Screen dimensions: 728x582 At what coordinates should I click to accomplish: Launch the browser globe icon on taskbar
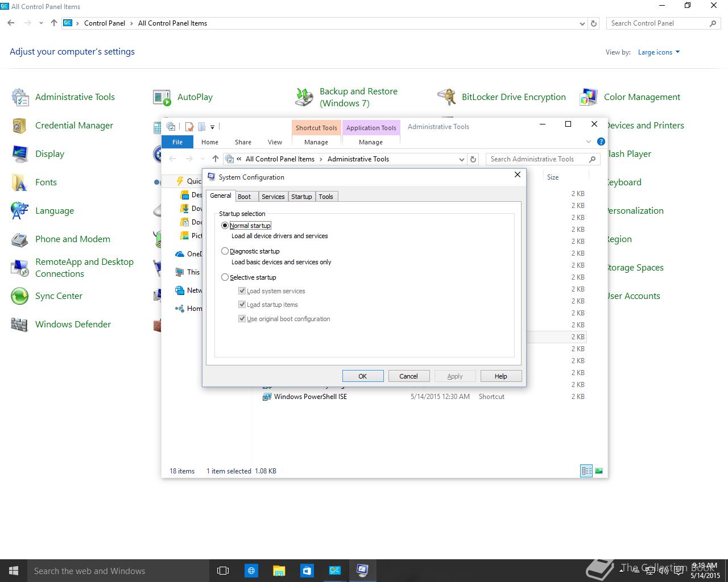[x=251, y=571]
